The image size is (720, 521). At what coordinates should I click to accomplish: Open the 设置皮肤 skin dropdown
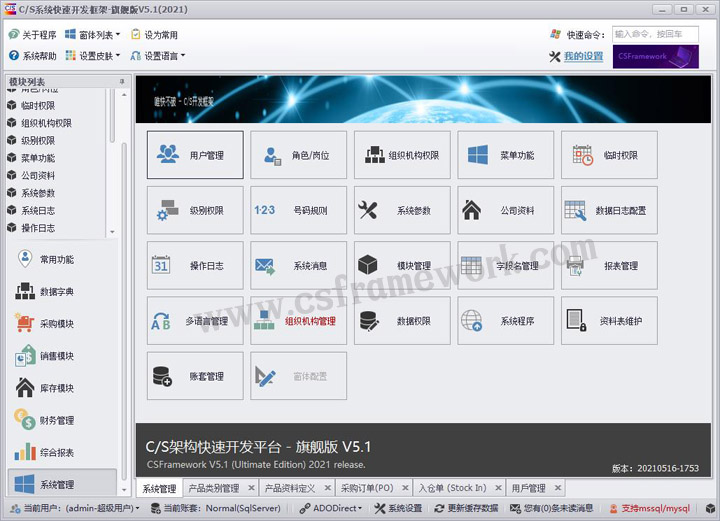tap(93, 56)
